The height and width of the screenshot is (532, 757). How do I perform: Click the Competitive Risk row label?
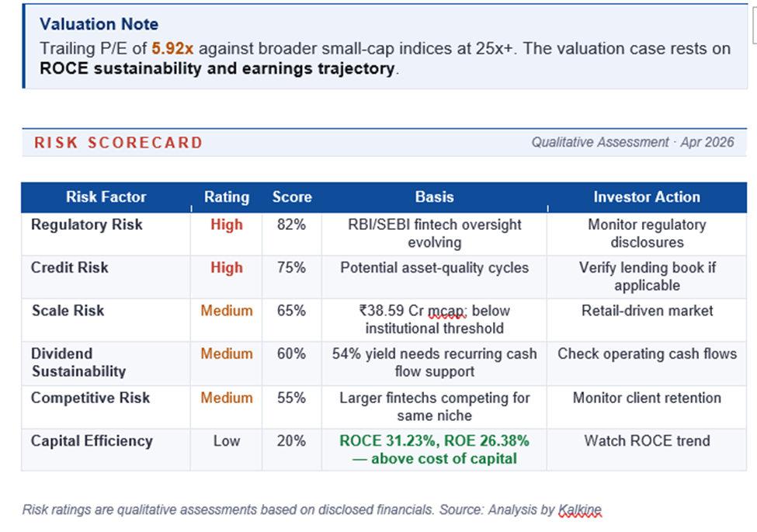pos(90,398)
